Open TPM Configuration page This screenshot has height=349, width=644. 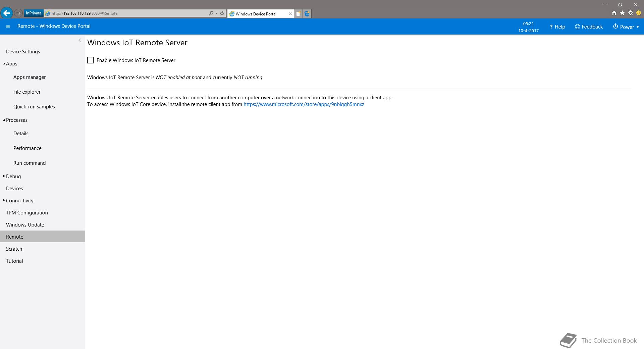click(27, 212)
